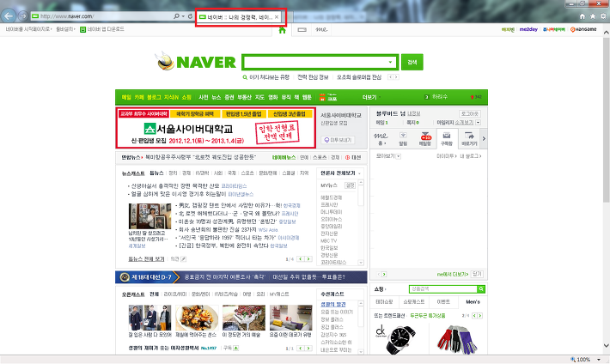Click the search magnifier in address bar
This screenshot has width=610, height=364.
point(176,16)
